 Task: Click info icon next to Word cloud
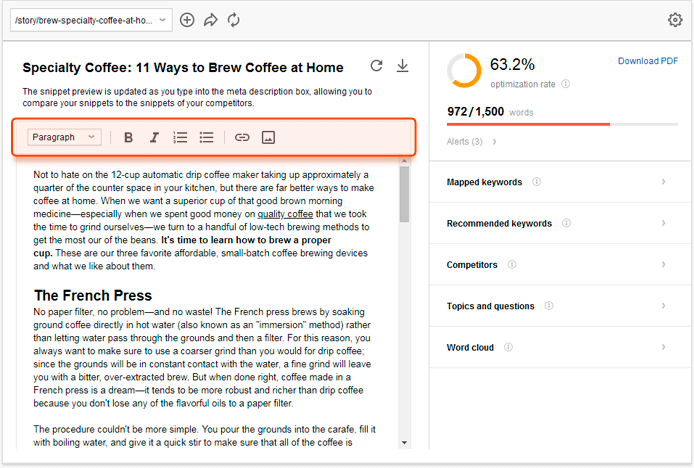pyautogui.click(x=508, y=347)
